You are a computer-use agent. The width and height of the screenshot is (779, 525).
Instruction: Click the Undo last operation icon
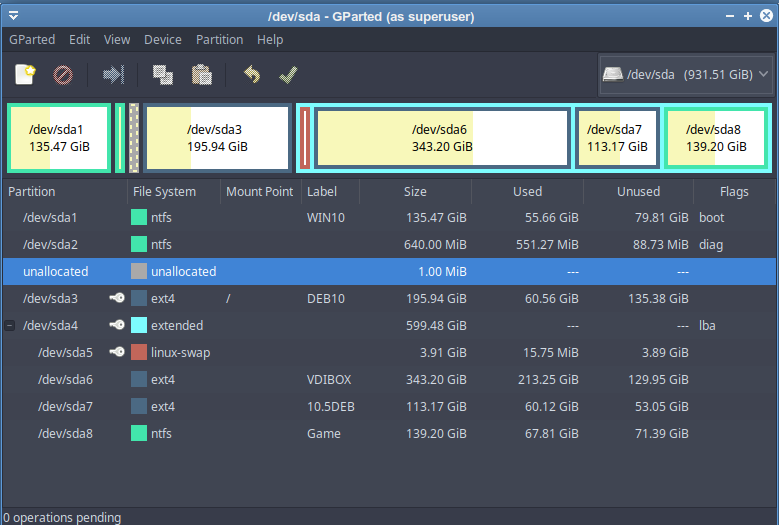click(252, 75)
